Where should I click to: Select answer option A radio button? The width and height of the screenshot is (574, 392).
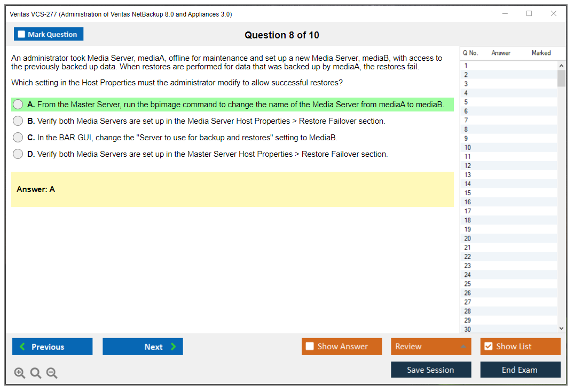pyautogui.click(x=18, y=105)
